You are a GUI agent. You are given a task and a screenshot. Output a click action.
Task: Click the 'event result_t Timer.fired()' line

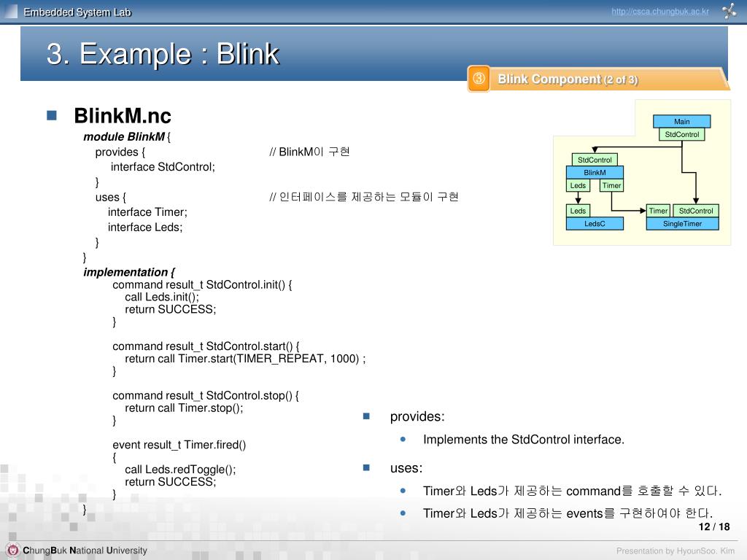point(179,445)
